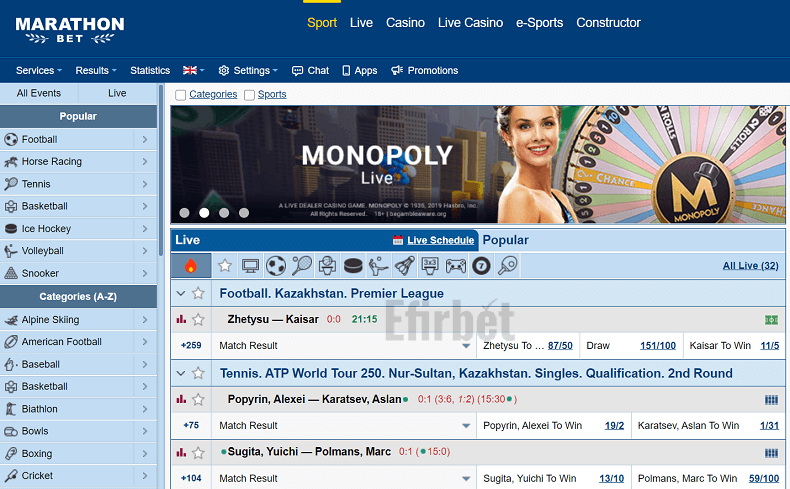Collapse the Tennis ATP Nur-Sultan section
The height and width of the screenshot is (489, 790).
coord(181,373)
